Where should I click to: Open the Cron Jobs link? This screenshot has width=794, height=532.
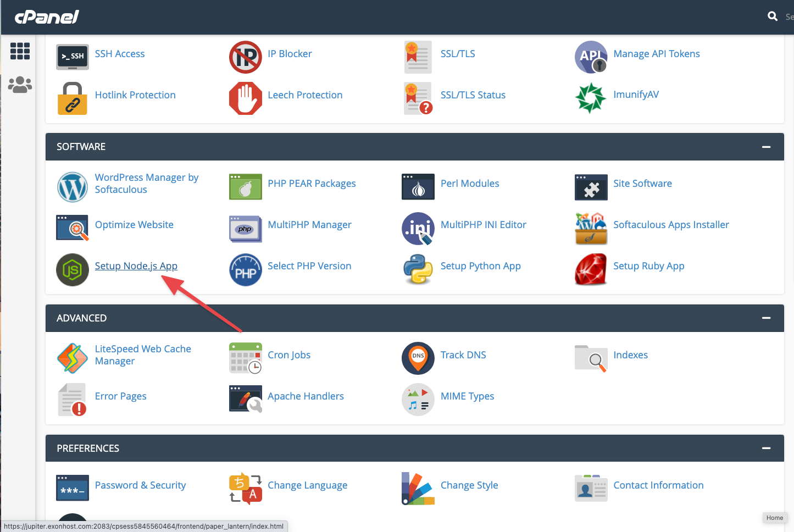[289, 355]
